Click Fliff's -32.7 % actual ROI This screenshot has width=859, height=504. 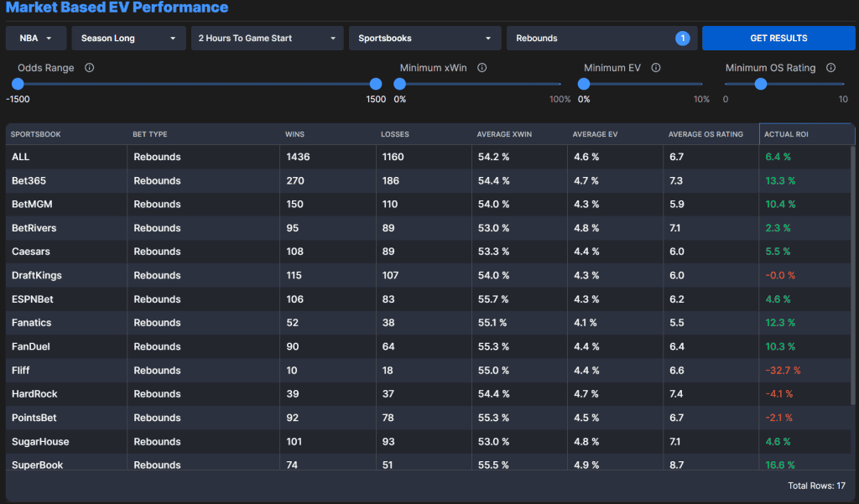click(x=783, y=371)
